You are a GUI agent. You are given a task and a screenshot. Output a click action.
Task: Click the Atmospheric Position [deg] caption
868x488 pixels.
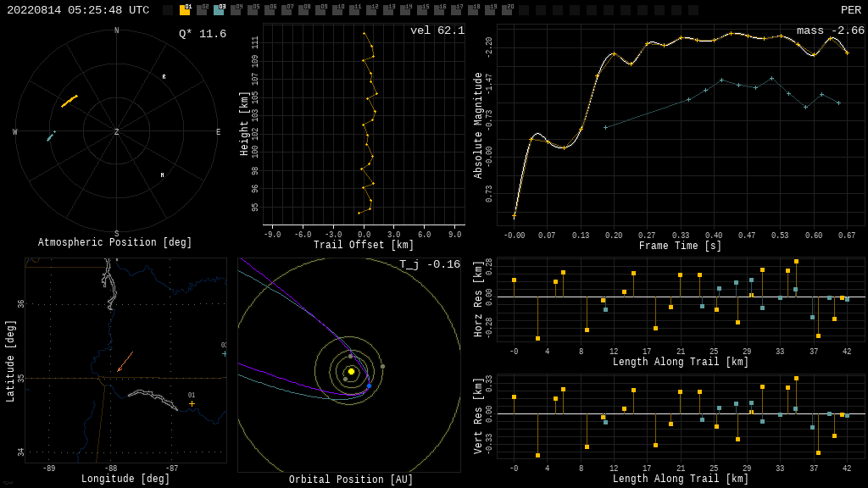[114, 242]
